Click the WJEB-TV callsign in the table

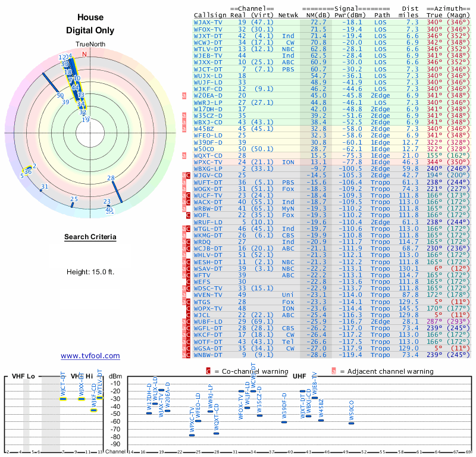208,56
